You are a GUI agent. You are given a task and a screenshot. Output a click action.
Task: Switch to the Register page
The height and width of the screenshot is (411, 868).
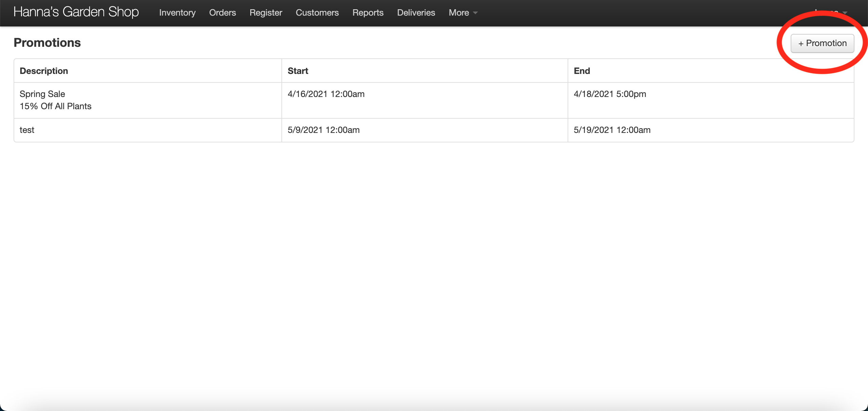[x=266, y=13]
